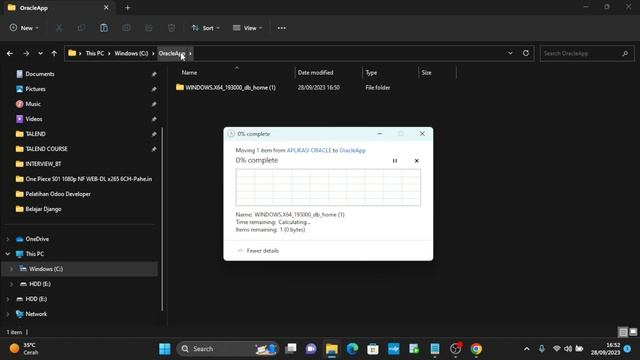Pause the file move operation
This screenshot has height=360, width=640.
click(x=395, y=161)
